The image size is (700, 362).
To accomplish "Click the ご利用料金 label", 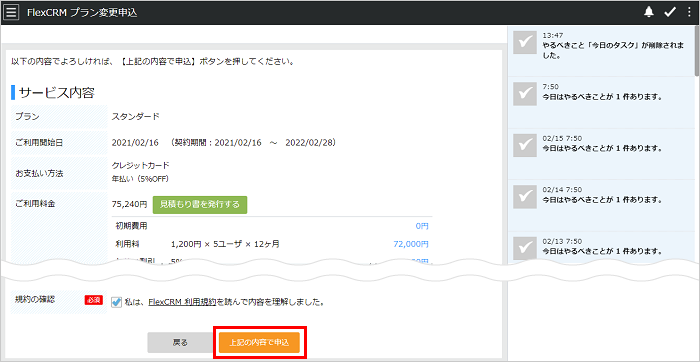I will (35, 203).
